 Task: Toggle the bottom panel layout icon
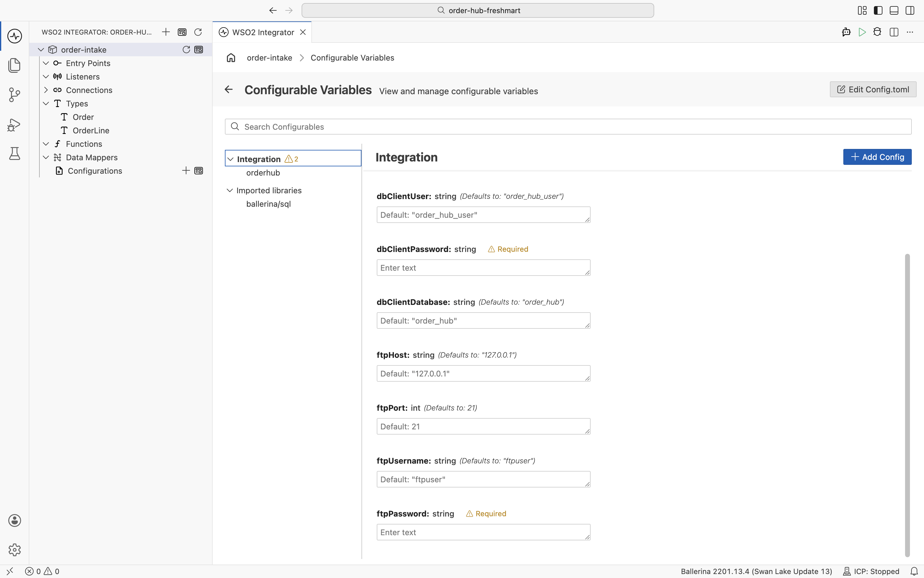[894, 10]
